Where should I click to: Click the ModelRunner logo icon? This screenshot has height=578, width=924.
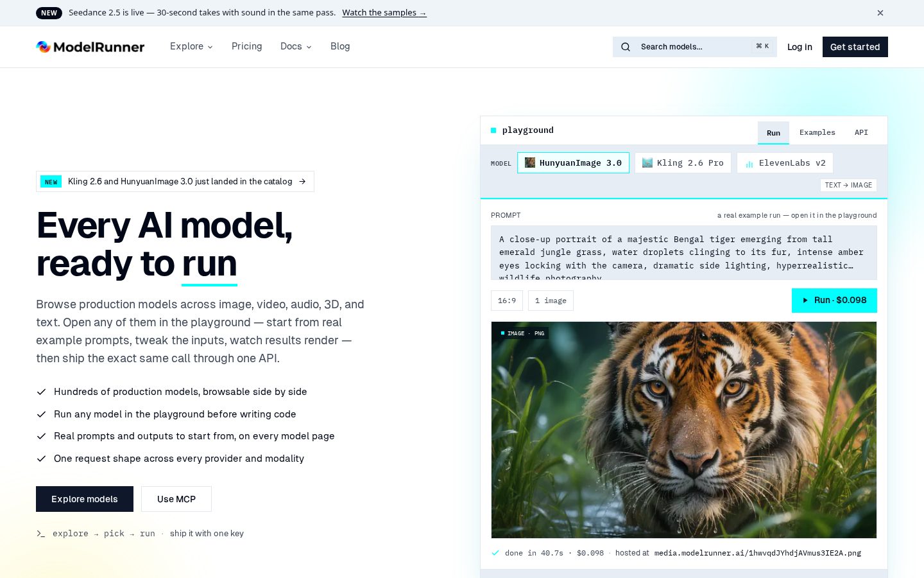pyautogui.click(x=43, y=47)
